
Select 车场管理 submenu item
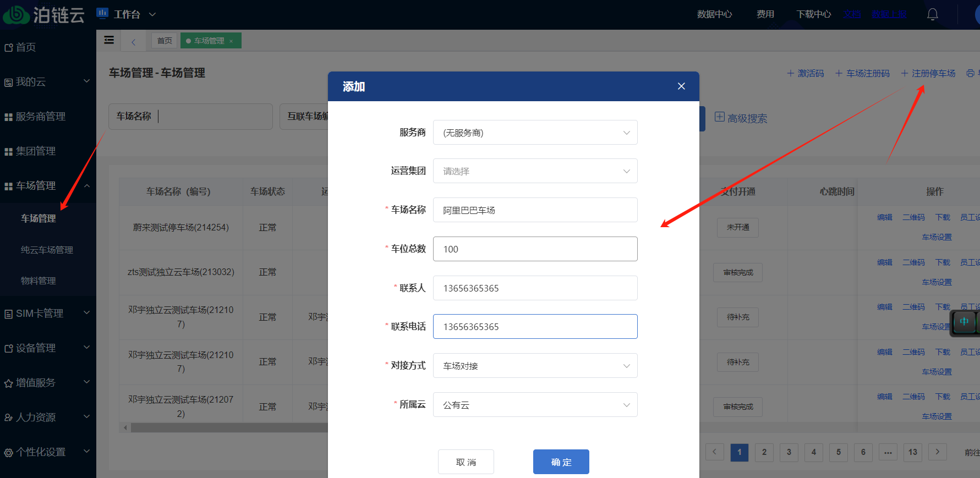point(39,218)
